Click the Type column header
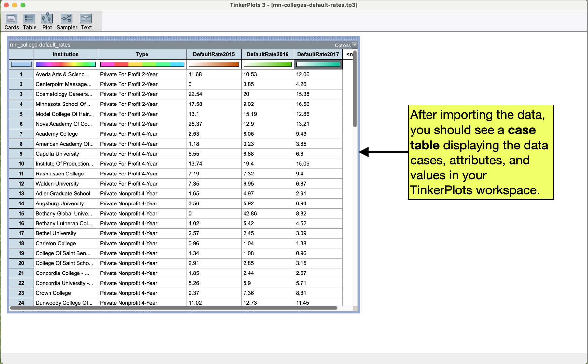Screen dimensions: 588x364 [x=142, y=54]
